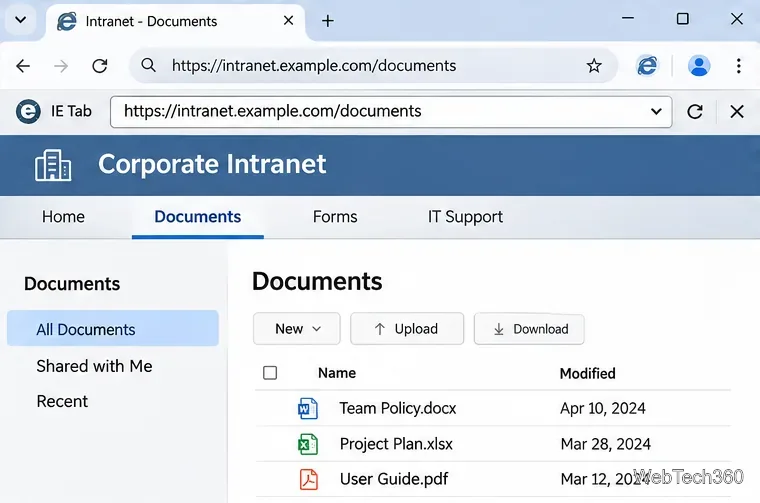
Task: Click the browser back arrow
Action: [23, 66]
